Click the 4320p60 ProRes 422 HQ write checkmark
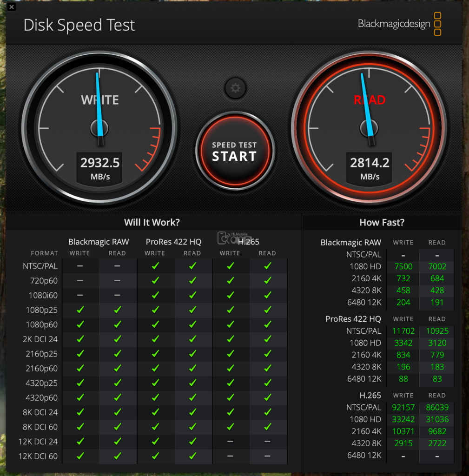Viewport: 469px width, 476px height. (155, 397)
